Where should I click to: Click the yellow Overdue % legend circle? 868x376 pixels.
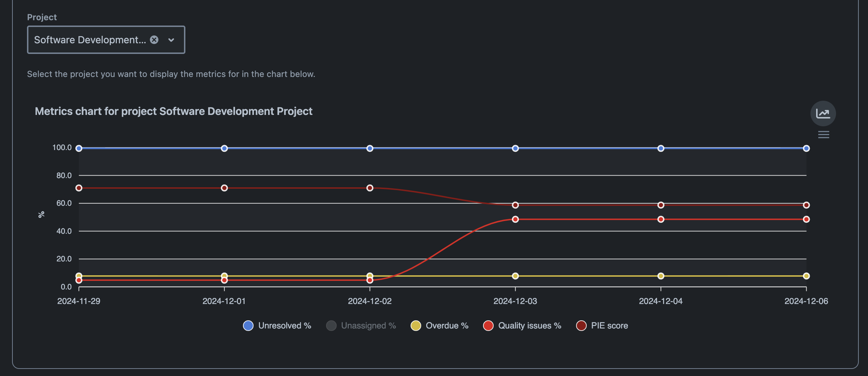pyautogui.click(x=416, y=326)
